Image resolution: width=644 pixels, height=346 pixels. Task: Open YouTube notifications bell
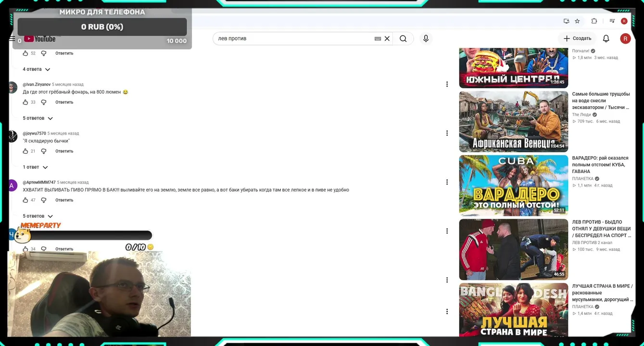(606, 38)
